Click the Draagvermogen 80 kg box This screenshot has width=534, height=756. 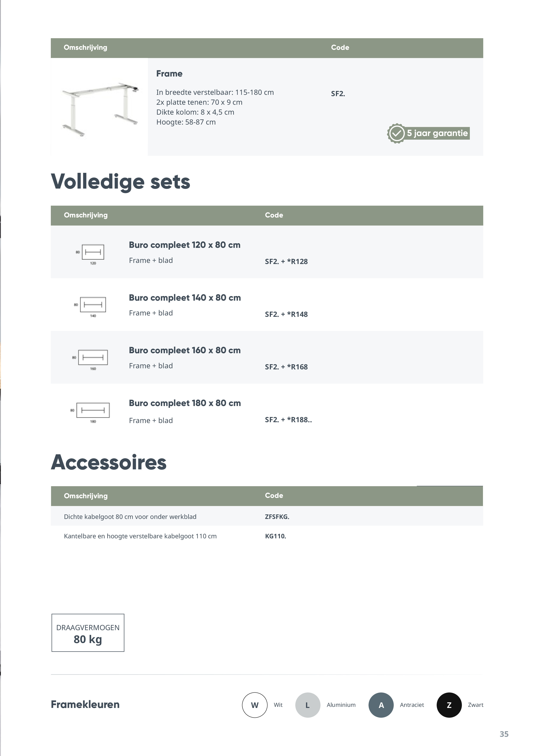click(88, 633)
